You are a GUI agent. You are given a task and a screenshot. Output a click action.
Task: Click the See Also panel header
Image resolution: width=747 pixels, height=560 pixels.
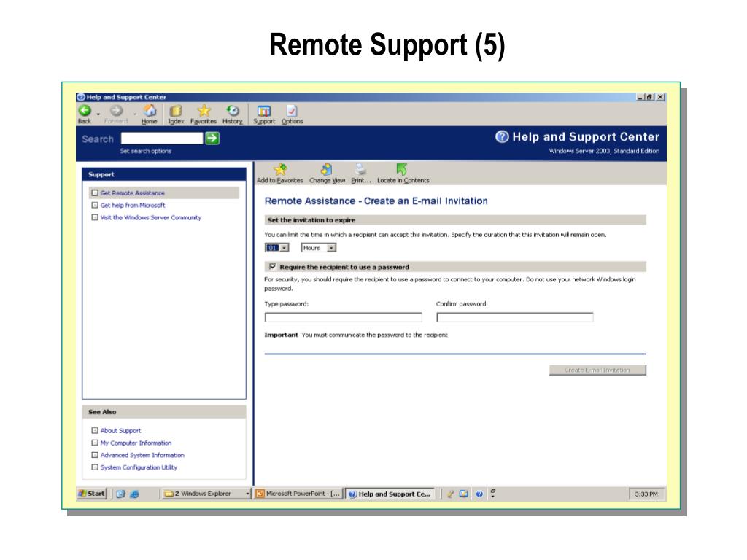[x=164, y=412]
